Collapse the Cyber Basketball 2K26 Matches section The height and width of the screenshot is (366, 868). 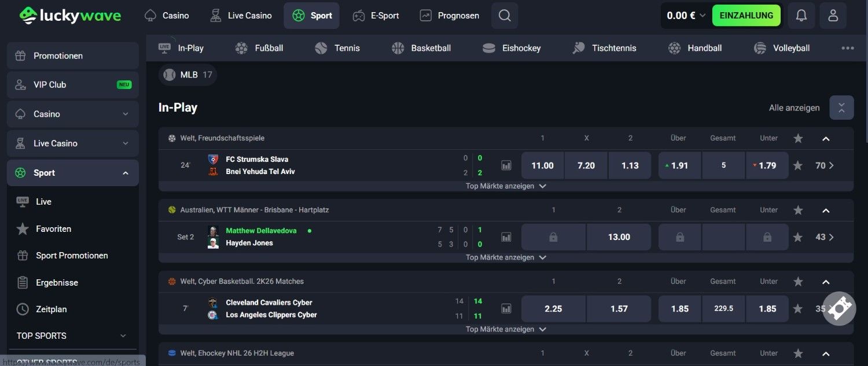point(826,282)
